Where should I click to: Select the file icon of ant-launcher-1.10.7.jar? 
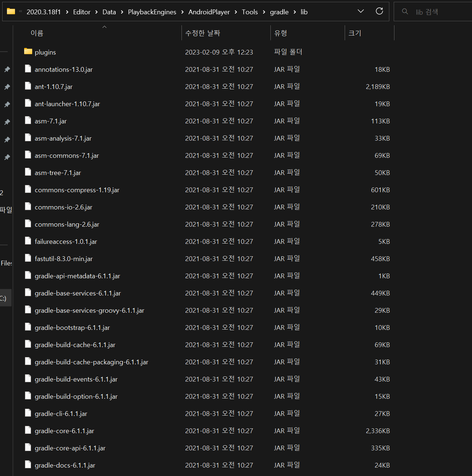(28, 103)
